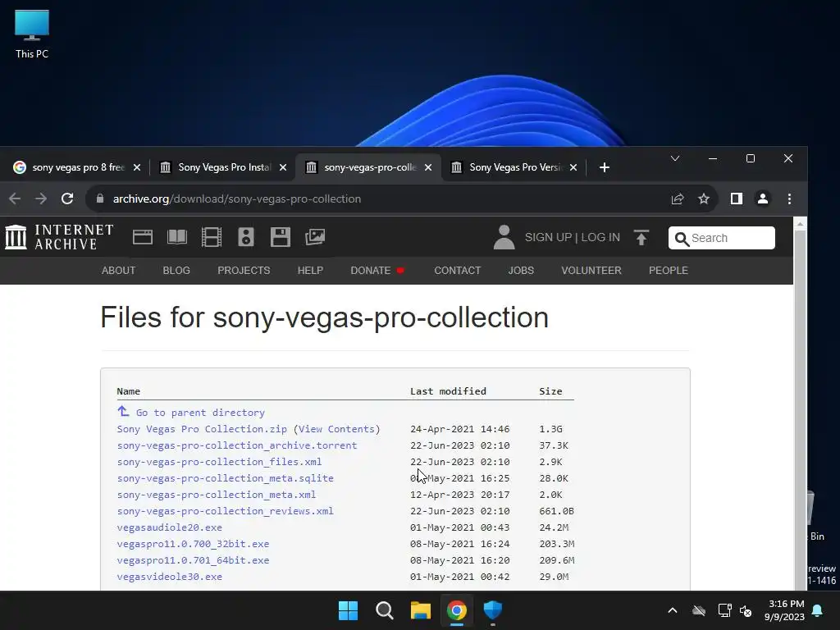The image size is (840, 630).
Task: Click 'Go to parent directory' link
Action: click(200, 413)
